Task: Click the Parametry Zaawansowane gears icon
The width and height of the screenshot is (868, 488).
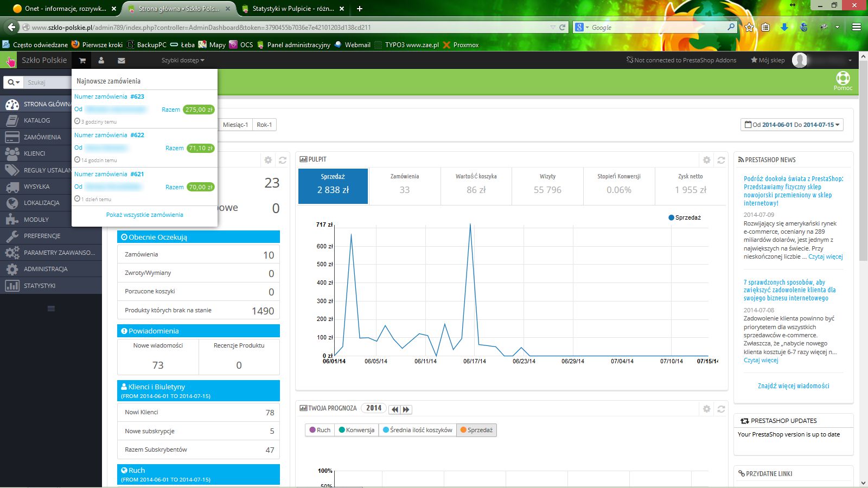Action: [x=12, y=253]
